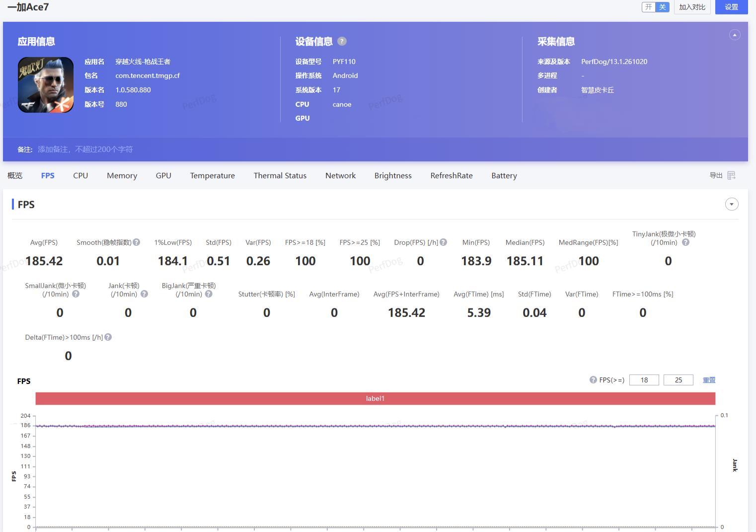Click the title 一加Ace7
756x532 pixels.
[28, 7]
